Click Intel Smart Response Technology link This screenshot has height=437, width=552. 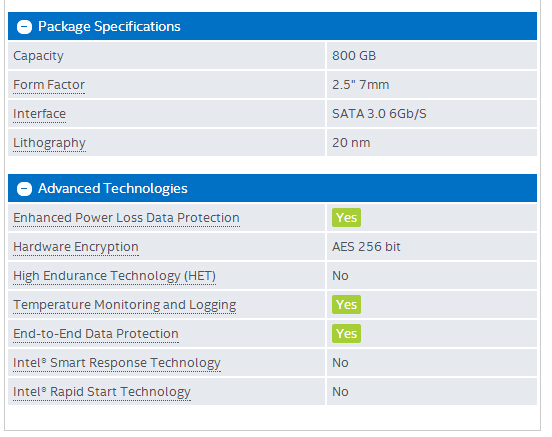coord(117,363)
